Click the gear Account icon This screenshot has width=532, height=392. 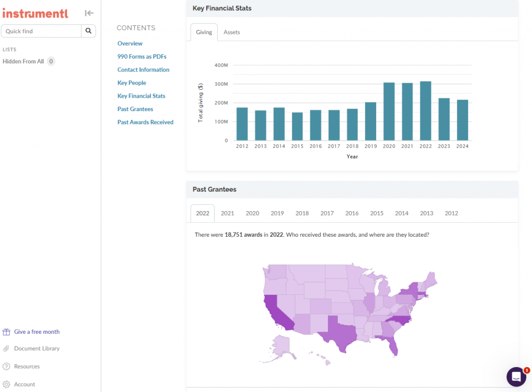pyautogui.click(x=7, y=384)
